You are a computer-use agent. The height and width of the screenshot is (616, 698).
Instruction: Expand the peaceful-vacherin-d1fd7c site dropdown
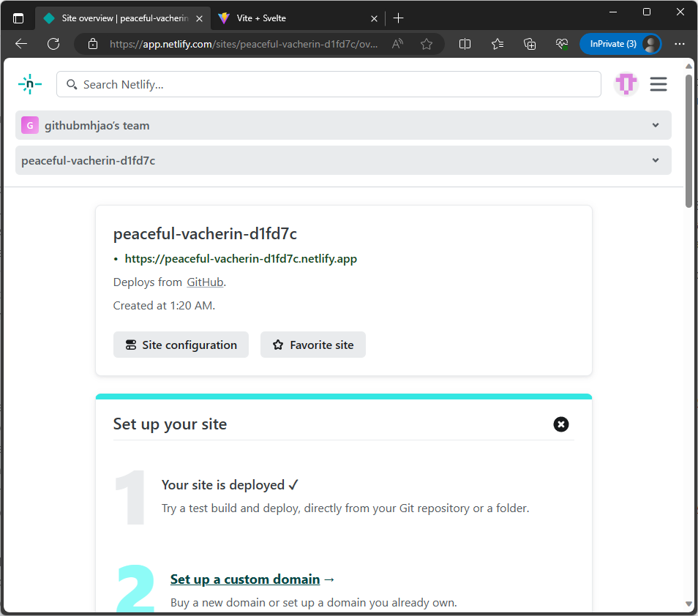click(343, 160)
